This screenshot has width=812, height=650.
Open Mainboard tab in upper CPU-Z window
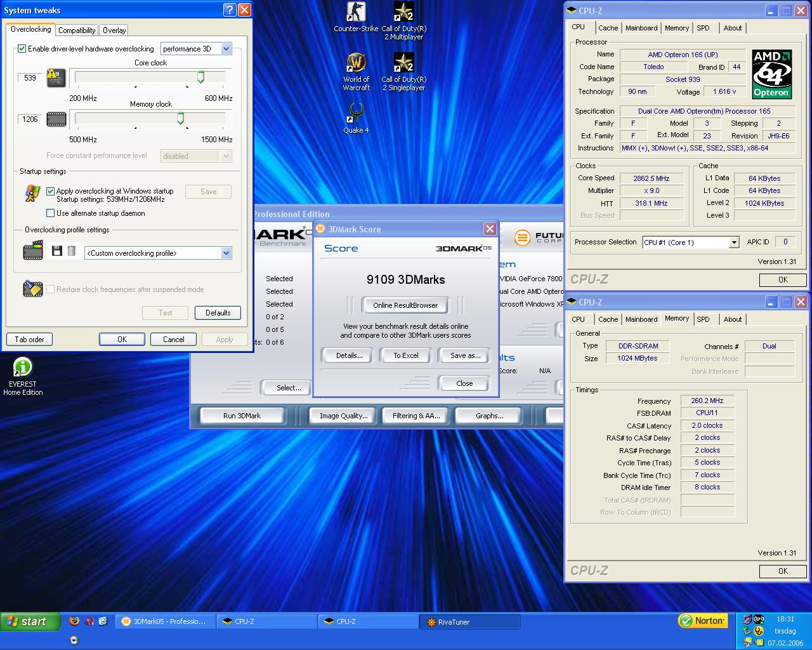pos(641,28)
